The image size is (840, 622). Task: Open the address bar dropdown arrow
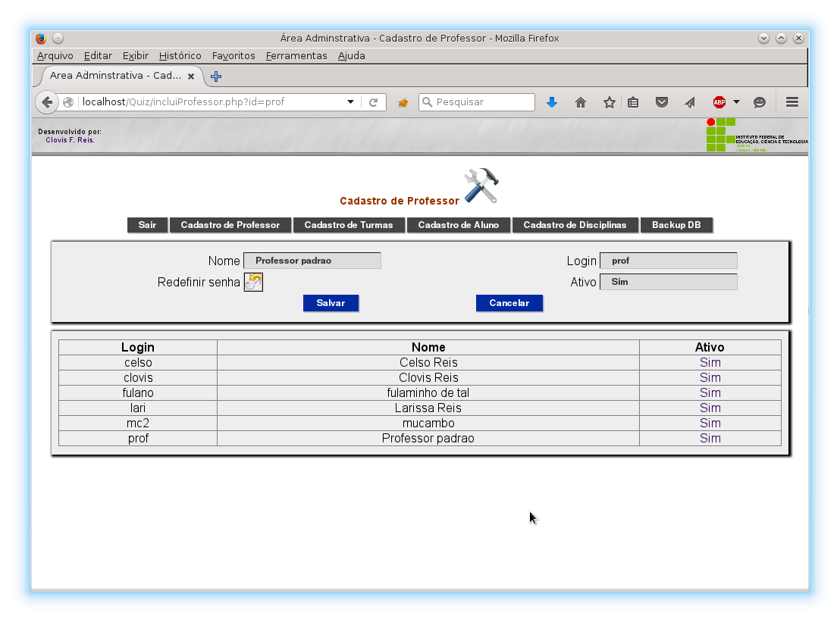click(349, 102)
